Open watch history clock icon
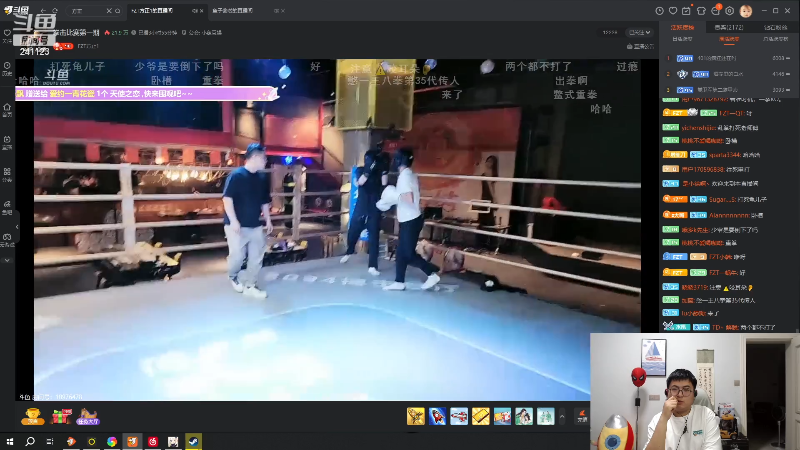 (659, 11)
